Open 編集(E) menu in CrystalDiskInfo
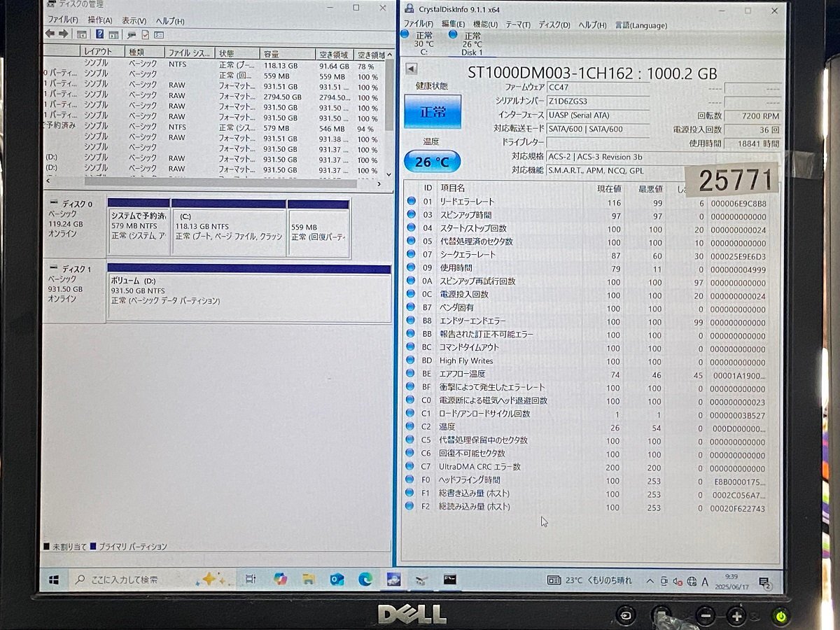The height and width of the screenshot is (630, 840). pos(454,24)
